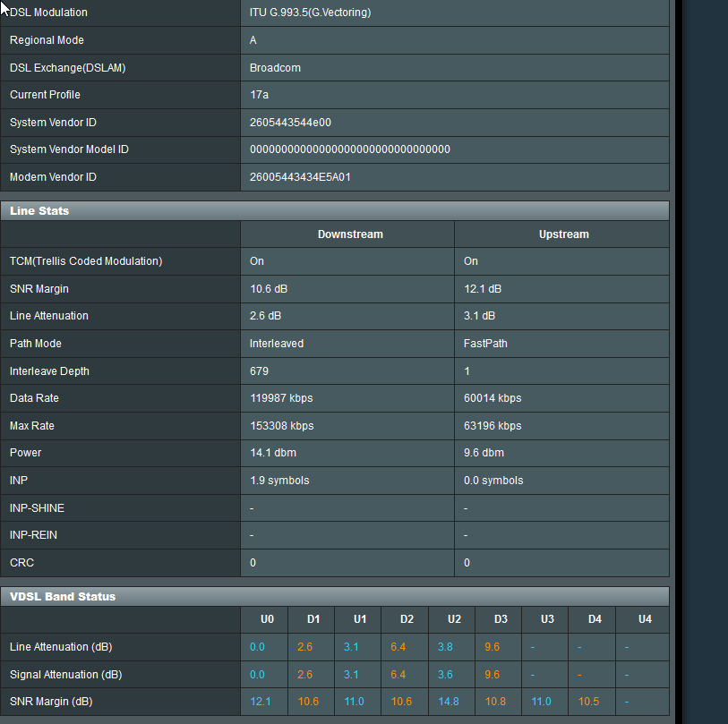
Task: Select the Upstream column header
Action: point(563,234)
